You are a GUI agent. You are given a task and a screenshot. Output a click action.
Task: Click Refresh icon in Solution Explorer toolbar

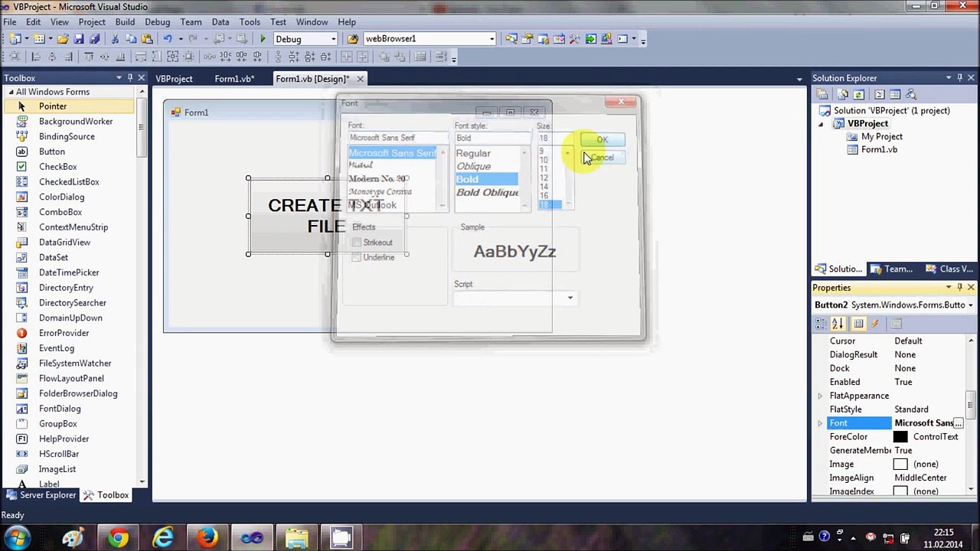[x=858, y=94]
